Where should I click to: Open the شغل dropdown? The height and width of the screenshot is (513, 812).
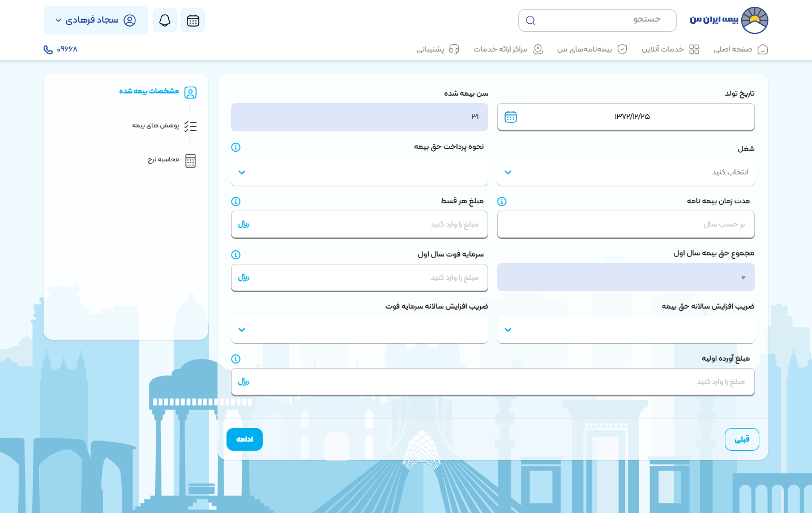pyautogui.click(x=626, y=172)
